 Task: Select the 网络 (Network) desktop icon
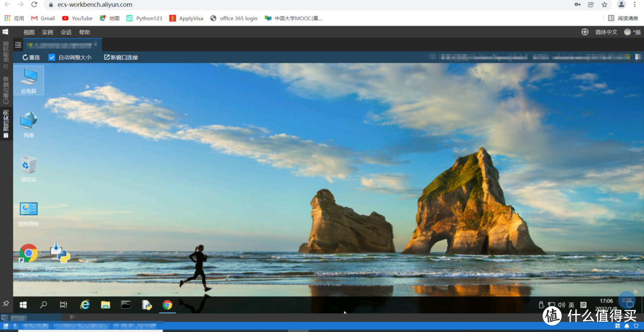pyautogui.click(x=29, y=124)
